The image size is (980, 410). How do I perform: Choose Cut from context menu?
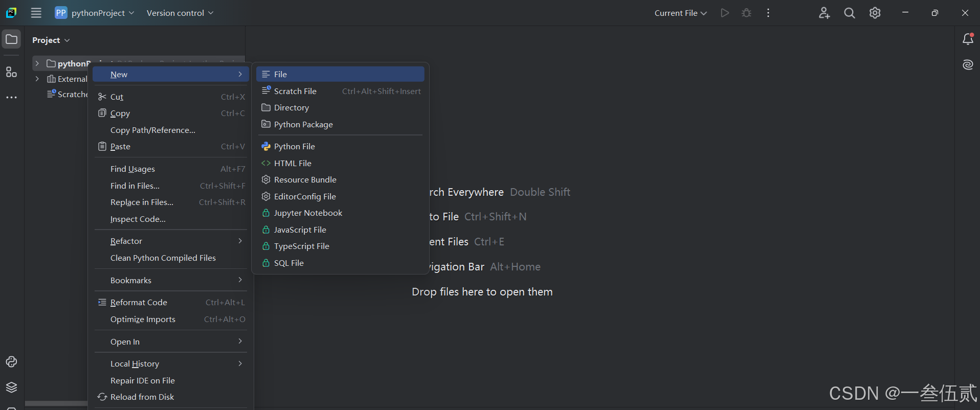point(171,97)
